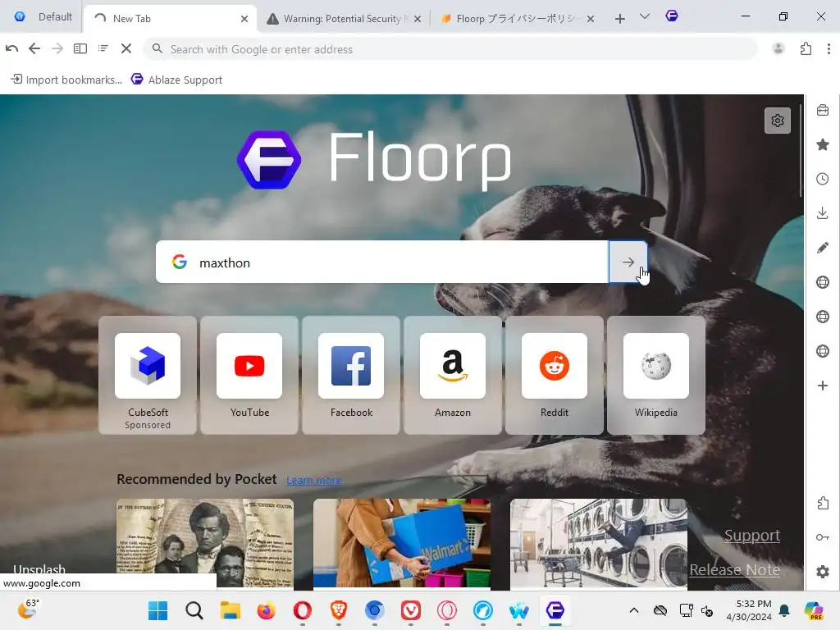Image resolution: width=840 pixels, height=630 pixels.
Task: Open the account profile icon in toolbar
Action: tap(778, 48)
